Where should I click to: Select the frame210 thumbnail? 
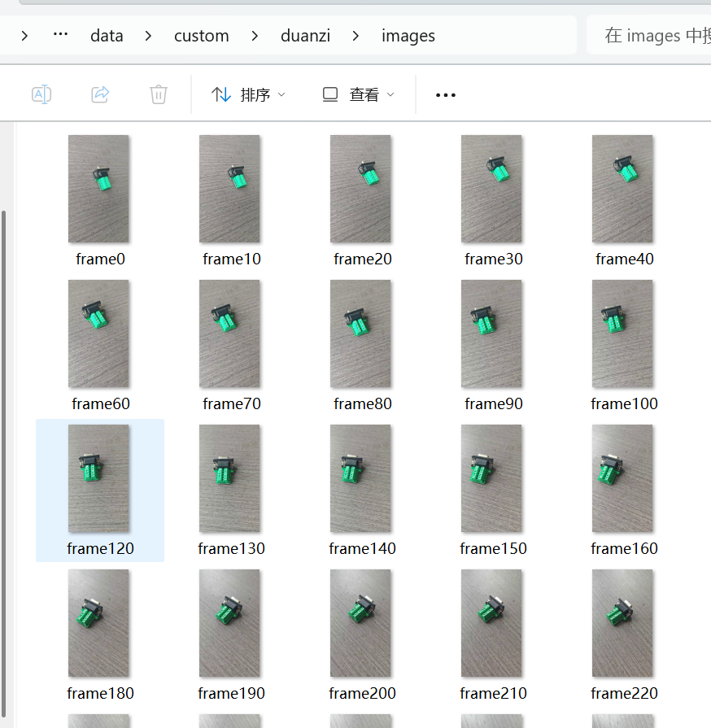pos(491,623)
